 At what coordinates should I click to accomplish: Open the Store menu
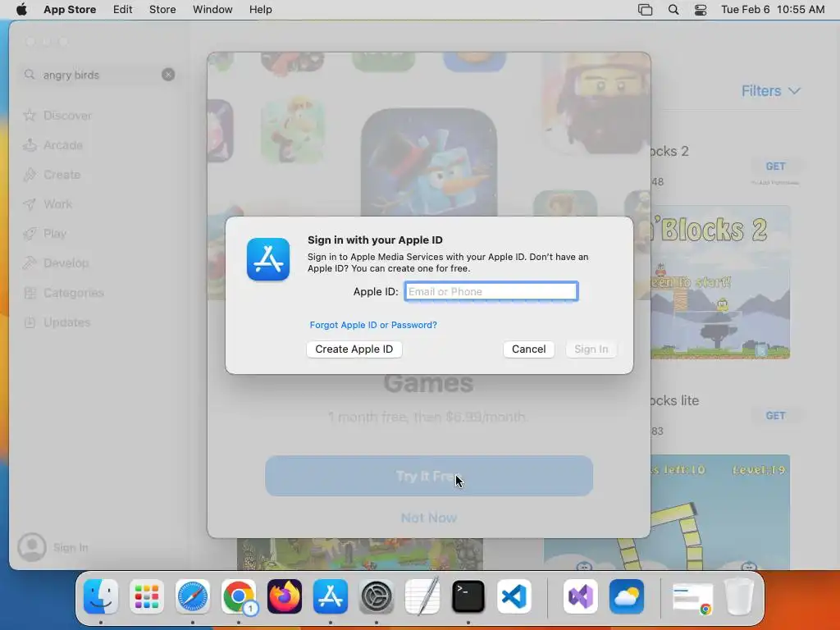162,10
